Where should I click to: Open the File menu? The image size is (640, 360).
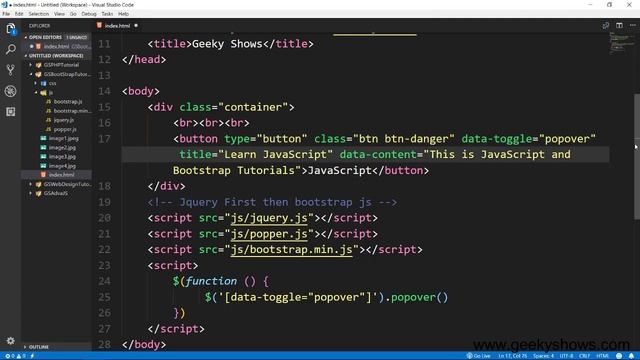pyautogui.click(x=6, y=14)
